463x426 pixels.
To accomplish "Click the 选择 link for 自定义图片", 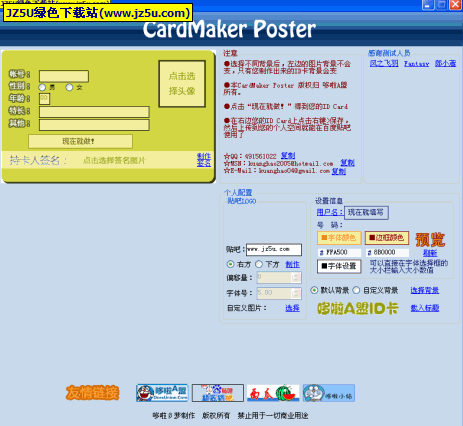I will pyautogui.click(x=292, y=308).
